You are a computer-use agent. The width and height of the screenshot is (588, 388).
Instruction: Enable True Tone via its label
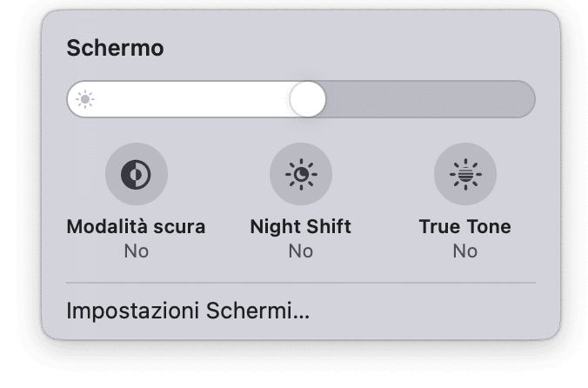coord(465,227)
